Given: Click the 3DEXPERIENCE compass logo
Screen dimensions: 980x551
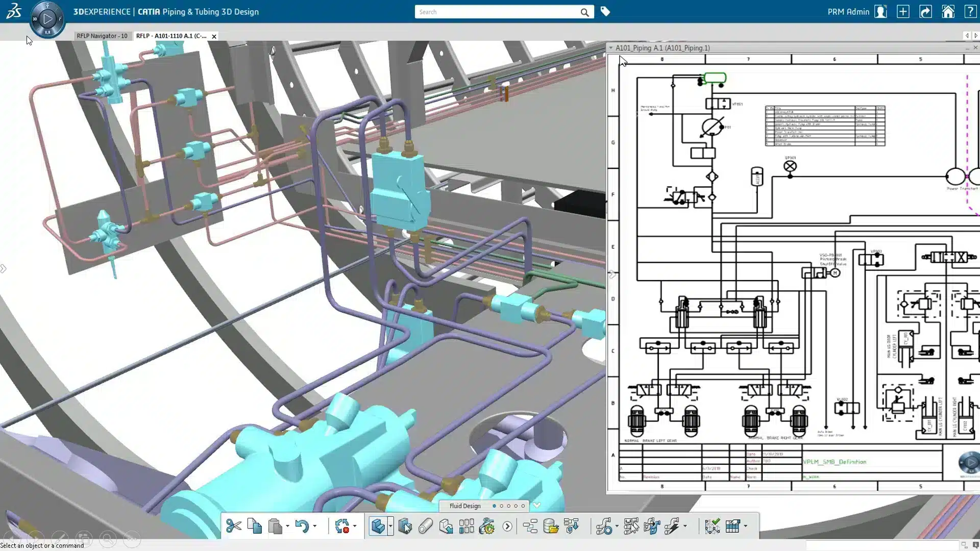Looking at the screenshot, I should (14, 11).
